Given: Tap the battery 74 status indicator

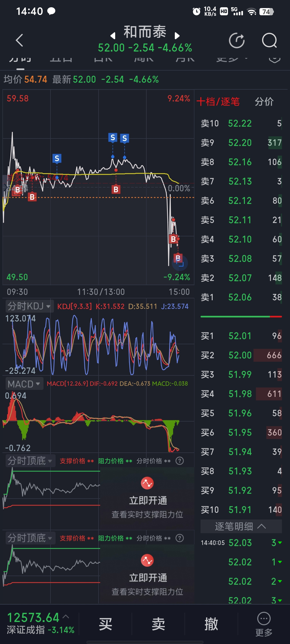Looking at the screenshot, I should (x=266, y=12).
